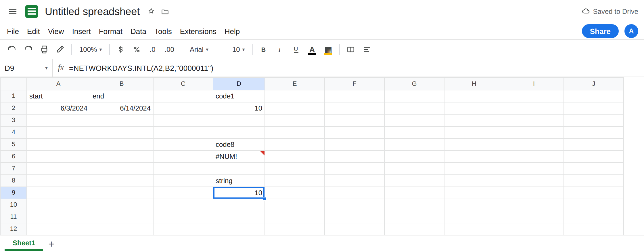Format as currency with dollar sign
The height and width of the screenshot is (251, 644).
point(121,50)
